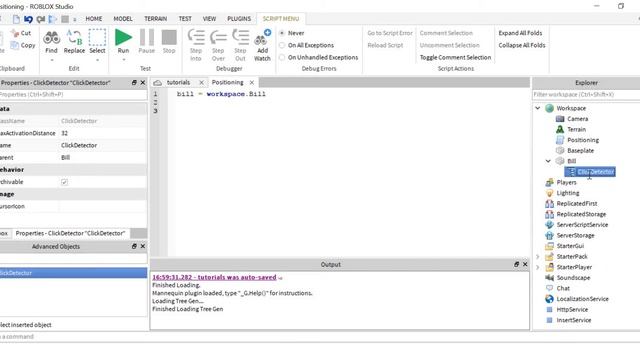
Task: Click the Find binoculars icon
Action: [x=51, y=38]
